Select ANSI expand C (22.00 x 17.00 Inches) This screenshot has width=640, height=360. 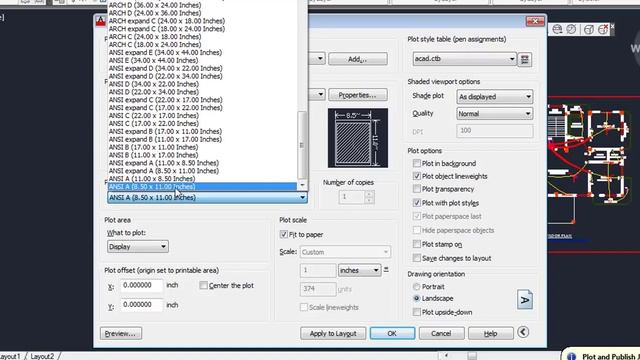[x=165, y=100]
